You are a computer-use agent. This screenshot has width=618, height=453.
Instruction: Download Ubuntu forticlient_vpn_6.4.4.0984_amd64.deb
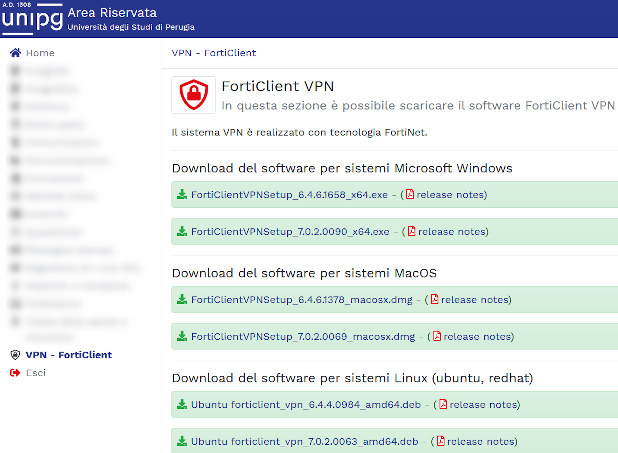pyautogui.click(x=306, y=405)
